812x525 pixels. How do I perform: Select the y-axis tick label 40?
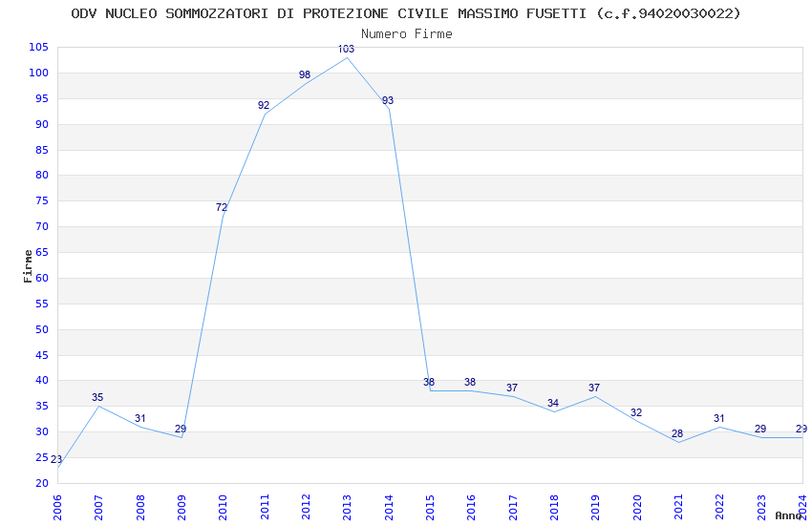(x=41, y=380)
